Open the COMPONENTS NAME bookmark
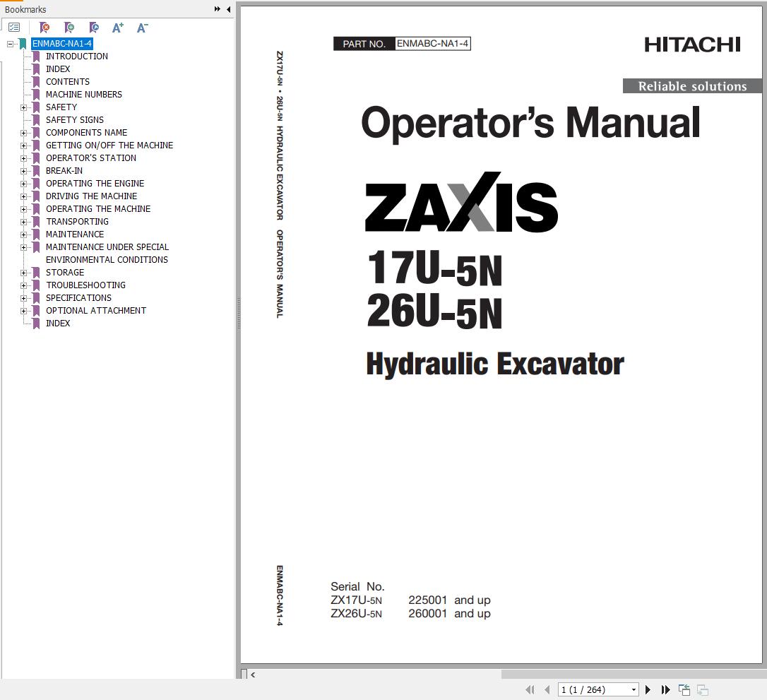 tap(86, 133)
